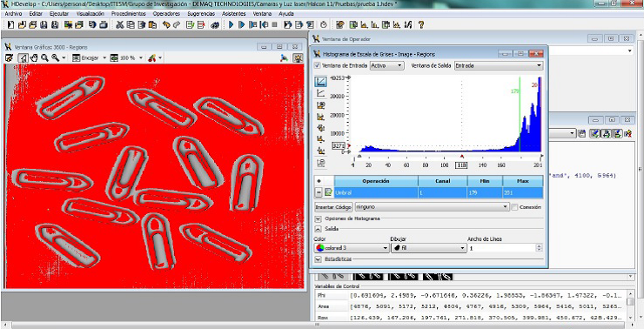Open the colored 3 color dropdown
The image size is (644, 329).
click(352, 248)
